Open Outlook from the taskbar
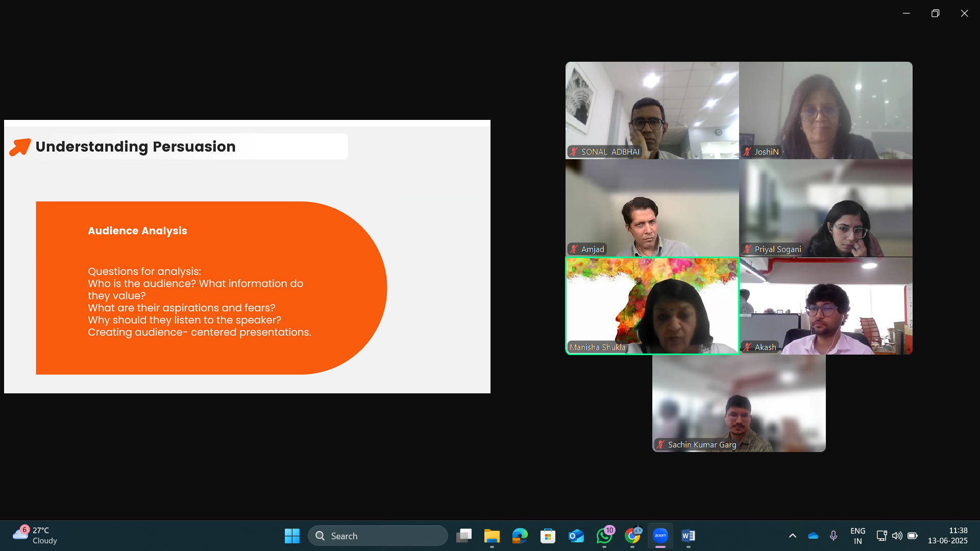980x551 pixels. click(x=576, y=536)
